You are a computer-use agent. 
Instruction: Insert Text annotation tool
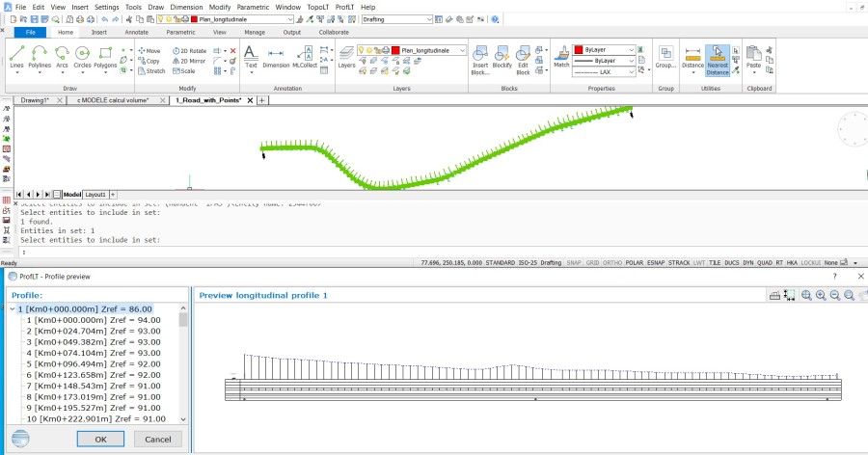click(251, 57)
